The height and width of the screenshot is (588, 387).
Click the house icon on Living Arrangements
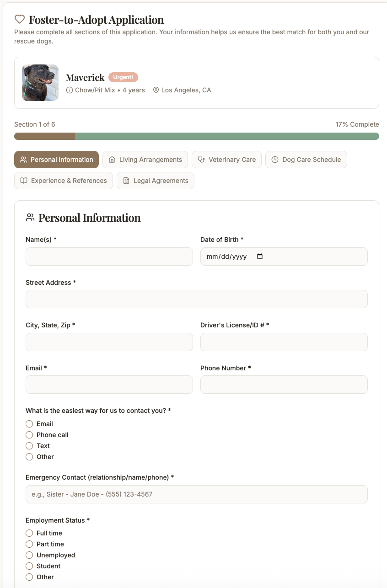coord(112,160)
